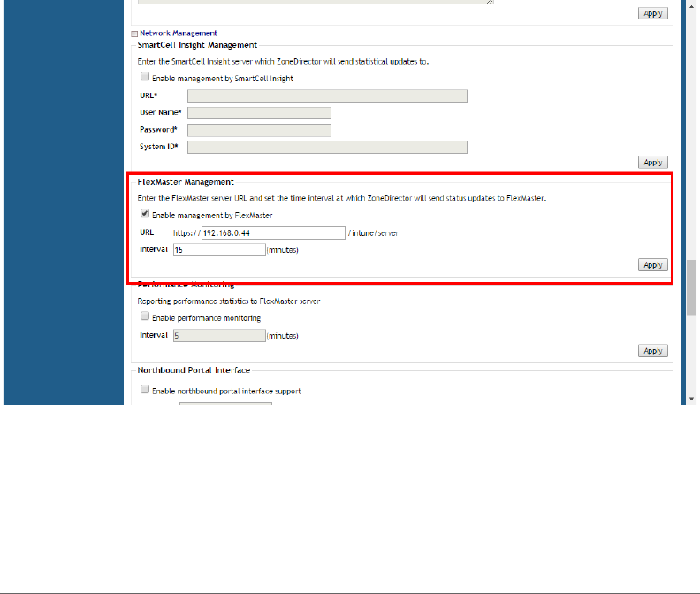Enable performance monitoring checkbox
Viewport: 700px width, 594px height.
[x=145, y=316]
